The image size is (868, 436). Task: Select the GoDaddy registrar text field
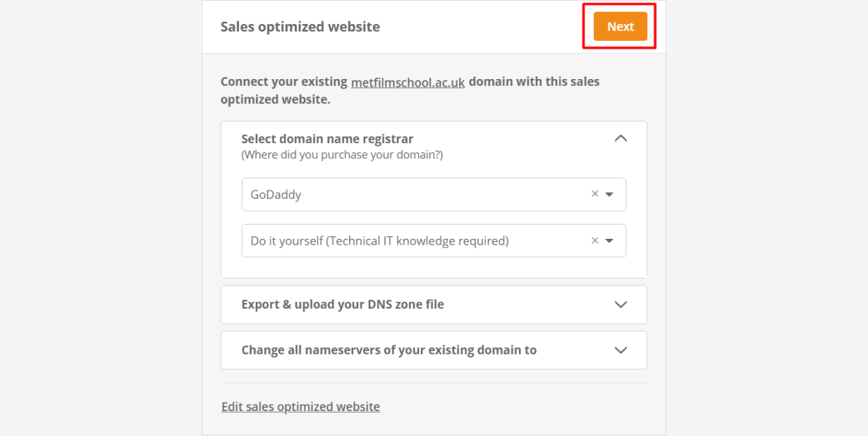tap(433, 195)
